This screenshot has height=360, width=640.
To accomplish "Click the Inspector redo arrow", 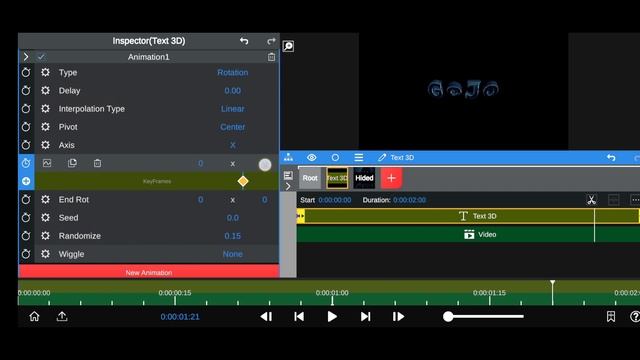I will point(271,41).
